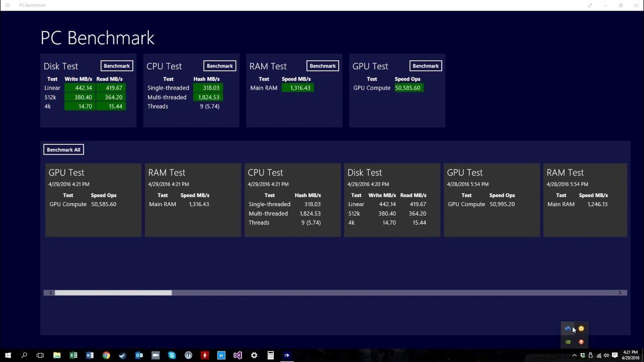Click the NVIDIA tray icon
Screen dimensions: 644x362
tap(568, 342)
